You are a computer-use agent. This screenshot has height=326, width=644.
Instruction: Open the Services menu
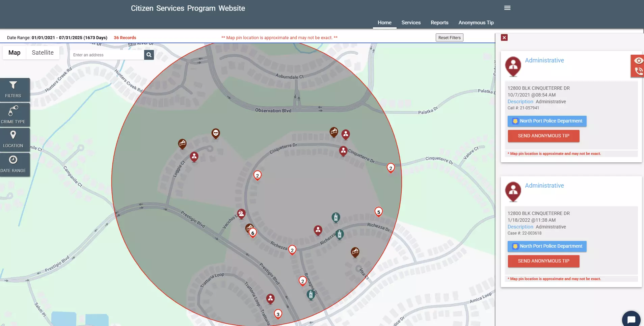coord(411,23)
